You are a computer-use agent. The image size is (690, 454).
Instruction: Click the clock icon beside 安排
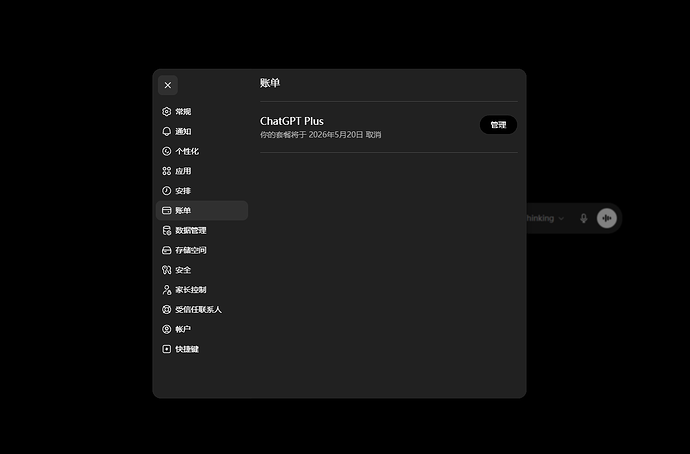166,191
